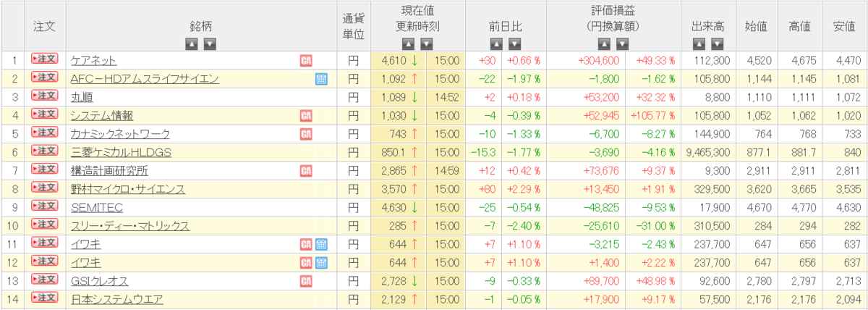Click the 注文 button for 日本システムウエア
Image resolution: width=868 pixels, height=310 pixels.
point(44,298)
